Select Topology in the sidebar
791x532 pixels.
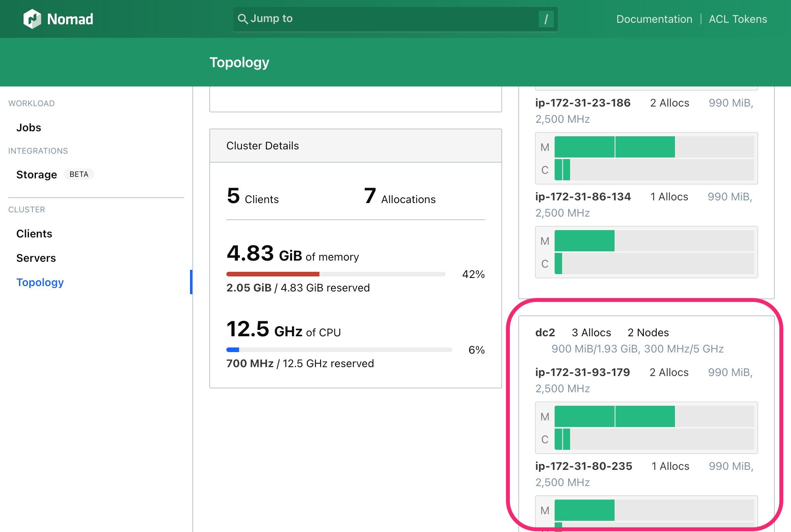pyautogui.click(x=40, y=282)
